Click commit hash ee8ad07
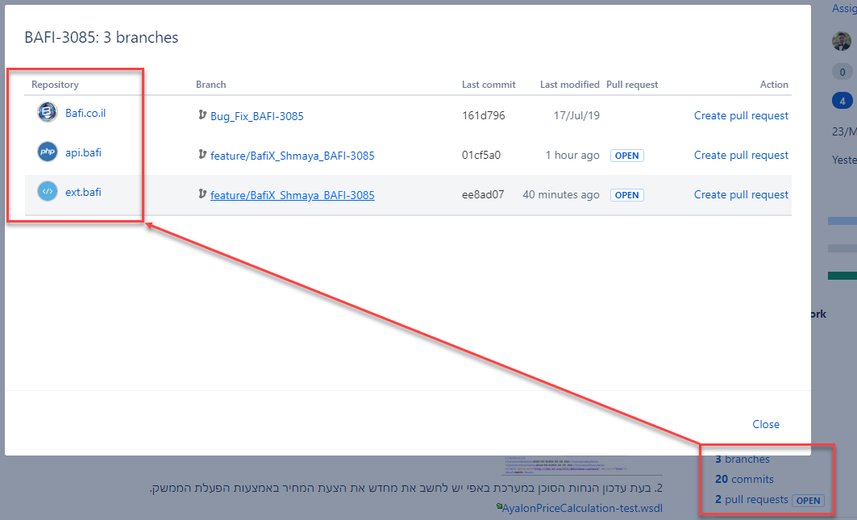The image size is (857, 520). pos(483,195)
